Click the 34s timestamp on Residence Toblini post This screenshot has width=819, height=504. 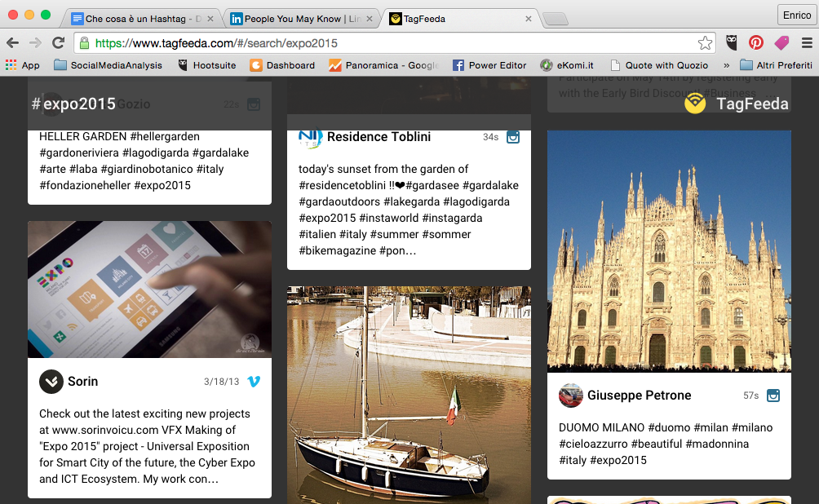490,137
